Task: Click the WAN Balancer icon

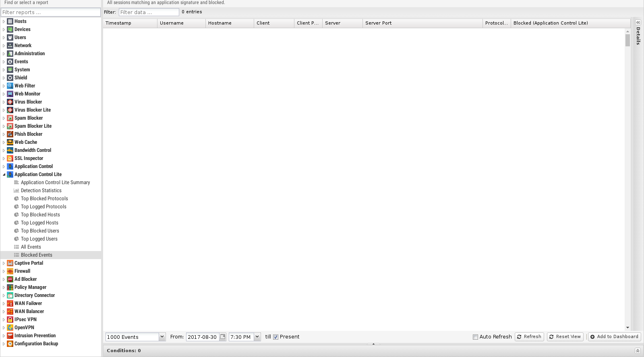Action: coord(10,311)
